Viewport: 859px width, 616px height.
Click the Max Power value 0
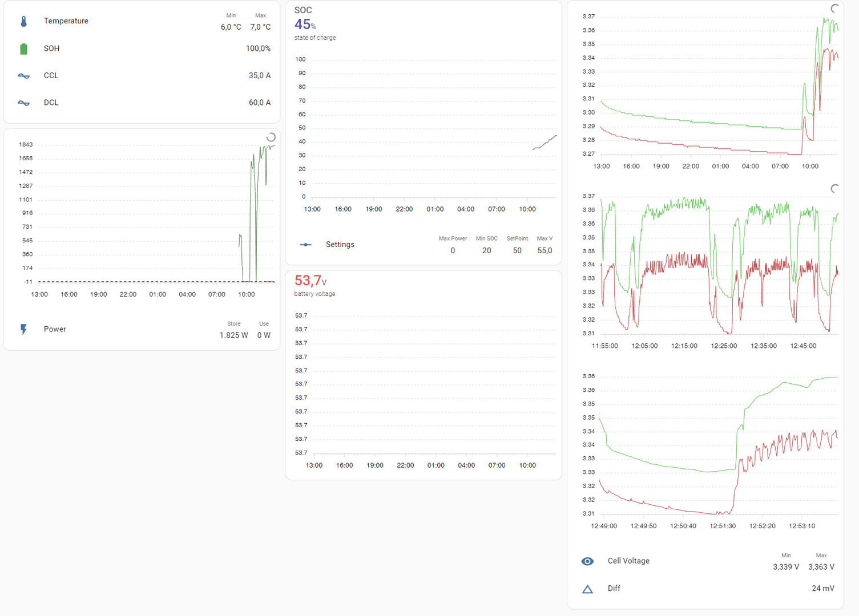[x=453, y=250]
